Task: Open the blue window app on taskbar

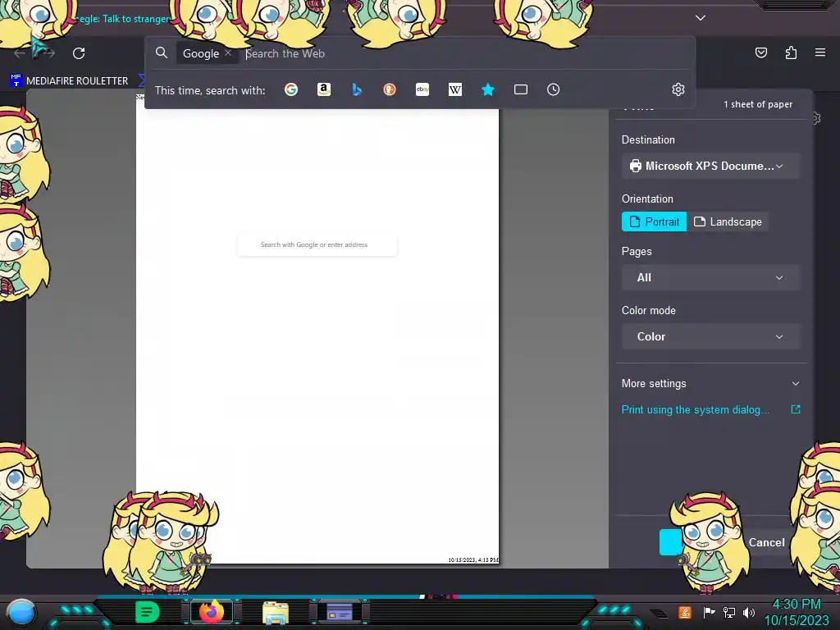Action: pos(340,612)
